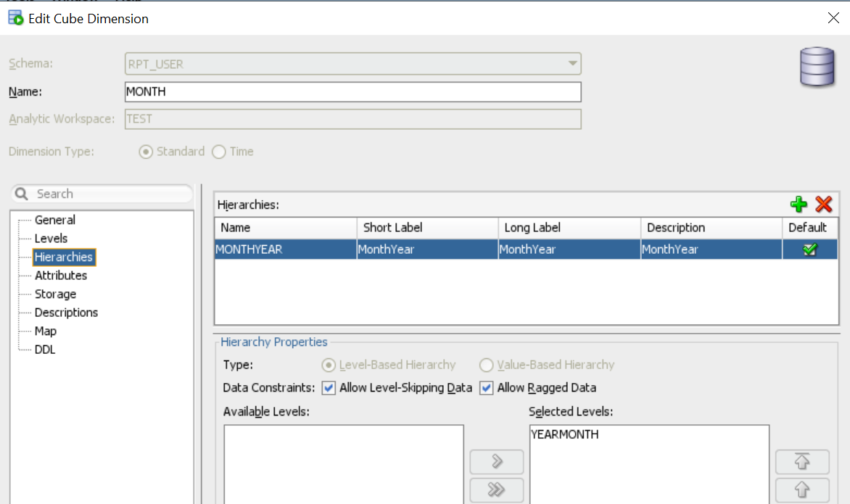Move level up with plain up arrow
This screenshot has height=504, width=850.
[x=802, y=490]
